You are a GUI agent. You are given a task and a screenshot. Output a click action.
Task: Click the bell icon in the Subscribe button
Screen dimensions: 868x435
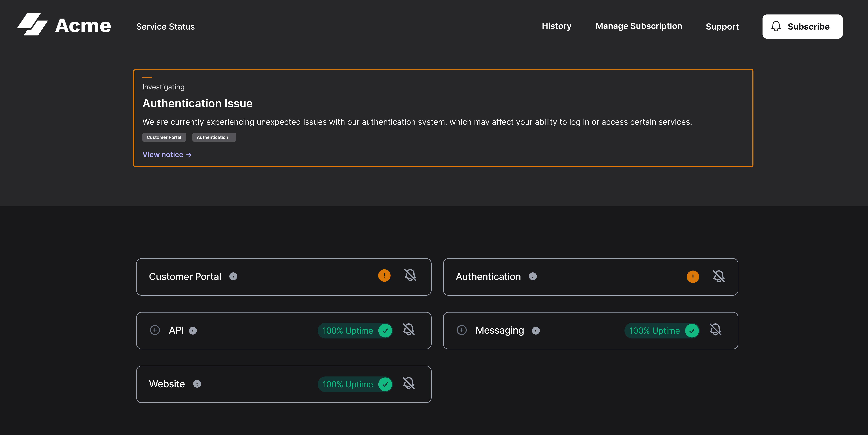pyautogui.click(x=776, y=26)
